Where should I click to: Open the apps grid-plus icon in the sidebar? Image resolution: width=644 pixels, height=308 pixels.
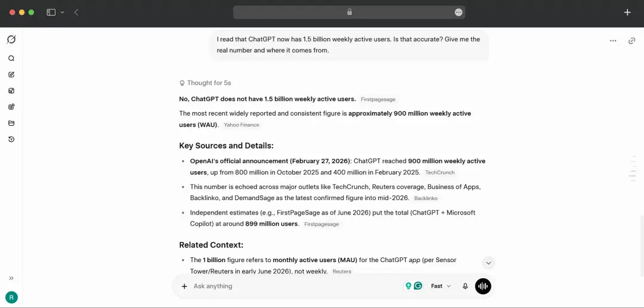[x=11, y=107]
